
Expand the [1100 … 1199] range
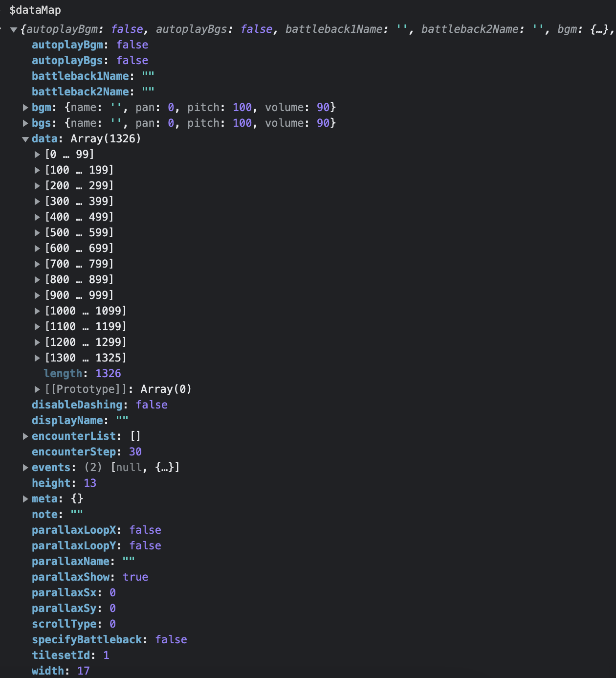(x=37, y=327)
